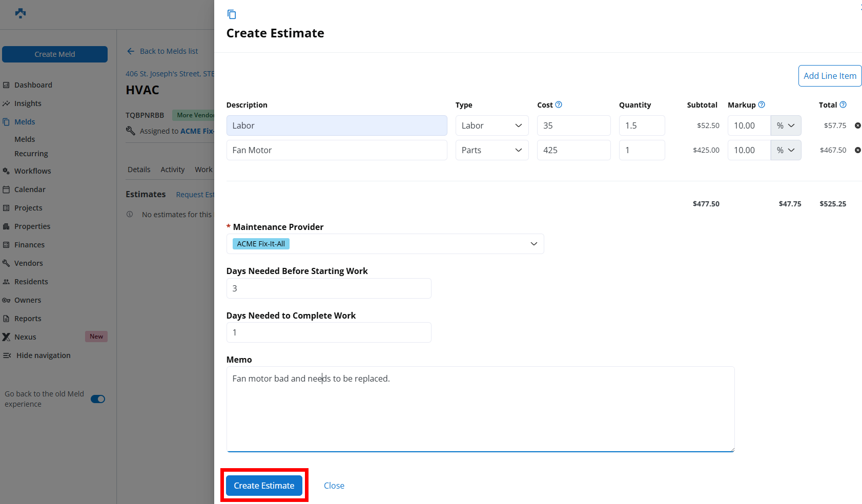Click the Cost help question icon

pos(559,104)
